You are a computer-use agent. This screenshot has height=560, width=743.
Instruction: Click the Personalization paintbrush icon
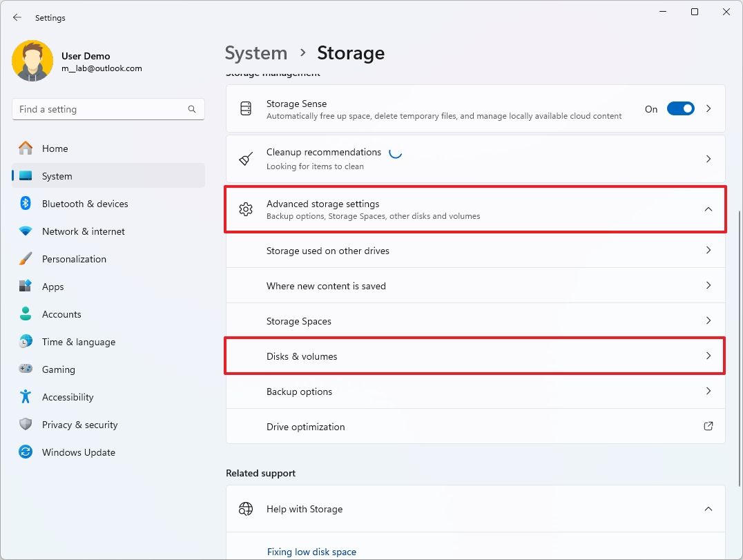26,259
